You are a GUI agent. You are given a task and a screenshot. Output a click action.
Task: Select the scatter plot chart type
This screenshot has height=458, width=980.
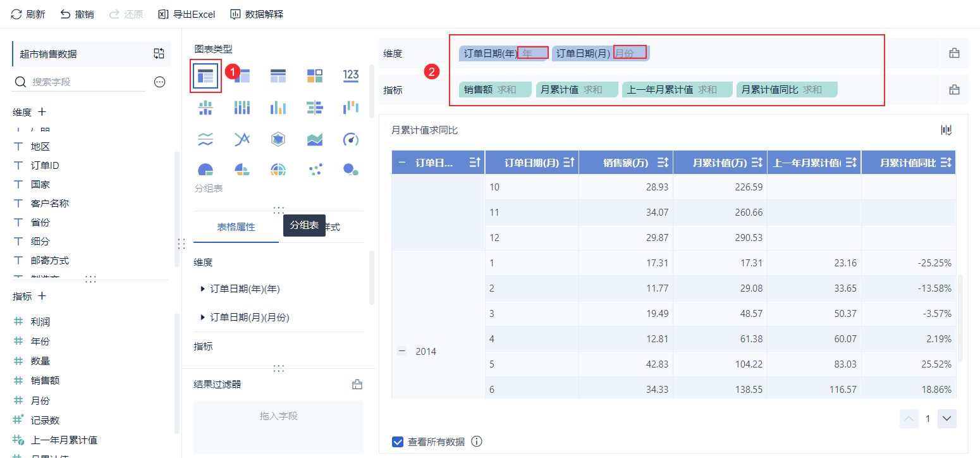click(315, 169)
